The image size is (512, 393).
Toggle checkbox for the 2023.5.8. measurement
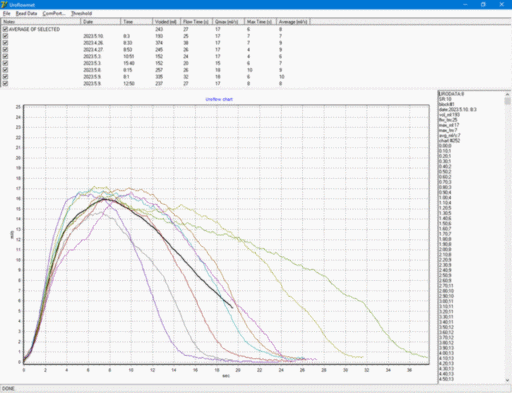(5, 70)
